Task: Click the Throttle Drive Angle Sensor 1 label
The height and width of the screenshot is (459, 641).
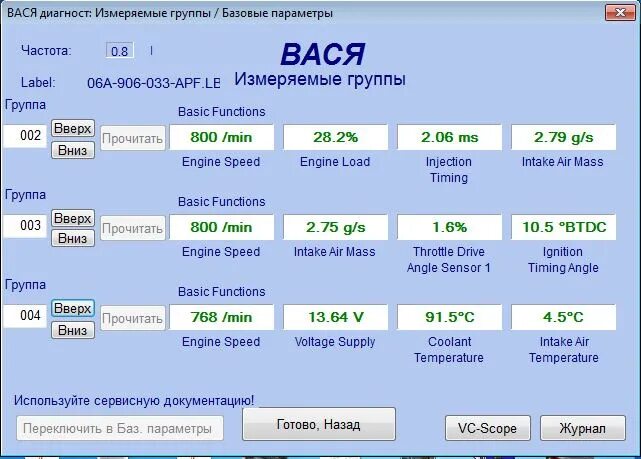Action: click(449, 260)
